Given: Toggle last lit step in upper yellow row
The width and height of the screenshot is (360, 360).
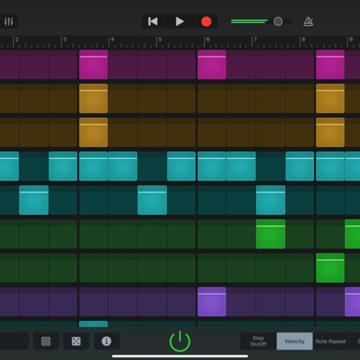Looking at the screenshot, I should (x=330, y=98).
